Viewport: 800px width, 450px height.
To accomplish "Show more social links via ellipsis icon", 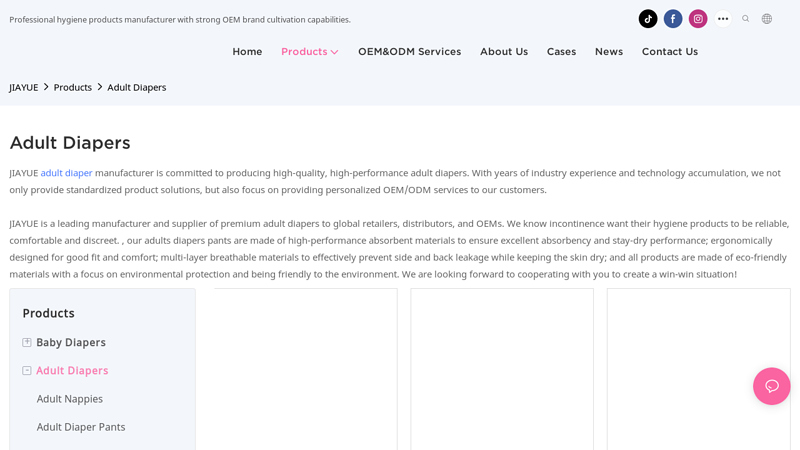I will pos(723,19).
